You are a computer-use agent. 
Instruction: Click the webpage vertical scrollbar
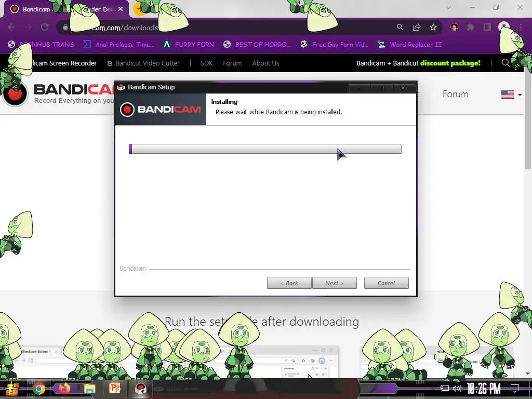528,118
